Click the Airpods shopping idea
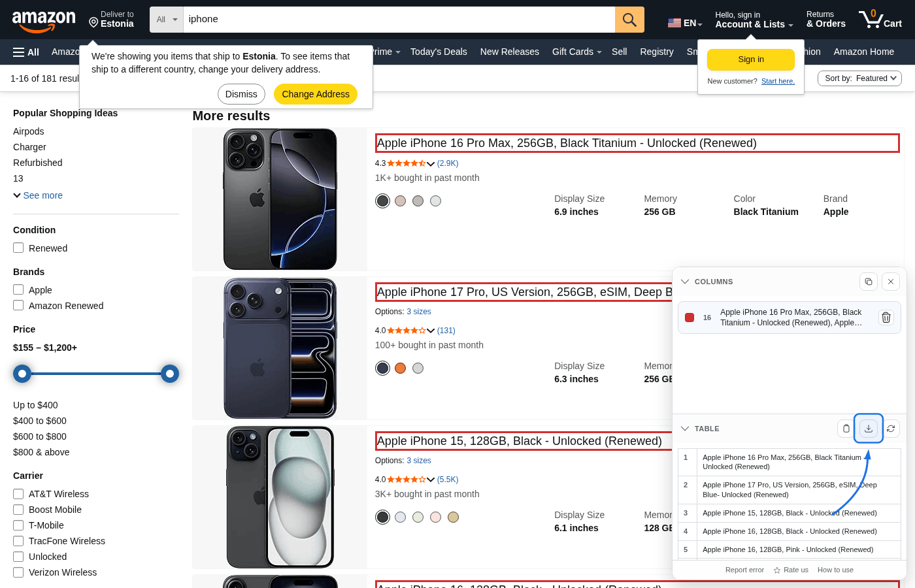 click(29, 131)
